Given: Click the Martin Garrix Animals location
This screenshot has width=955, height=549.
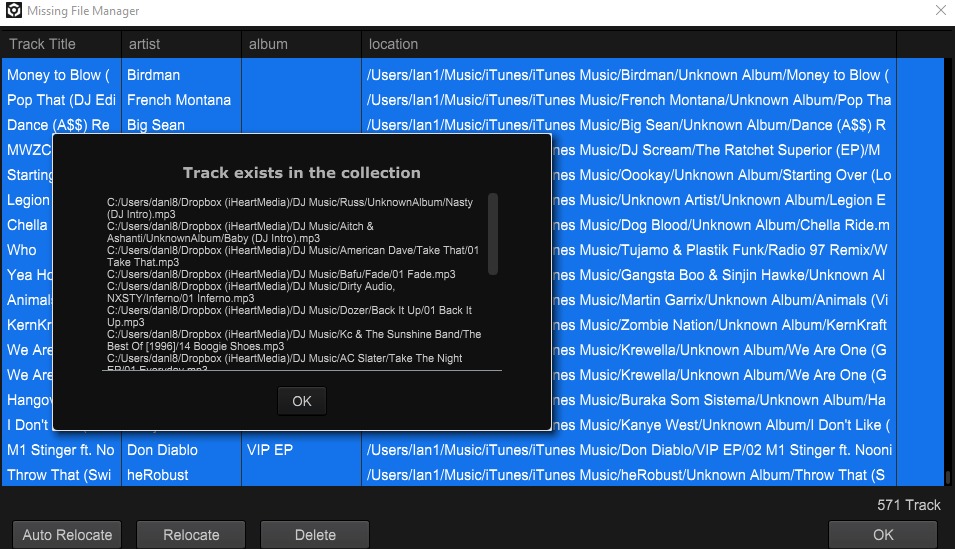Looking at the screenshot, I should (x=721, y=300).
